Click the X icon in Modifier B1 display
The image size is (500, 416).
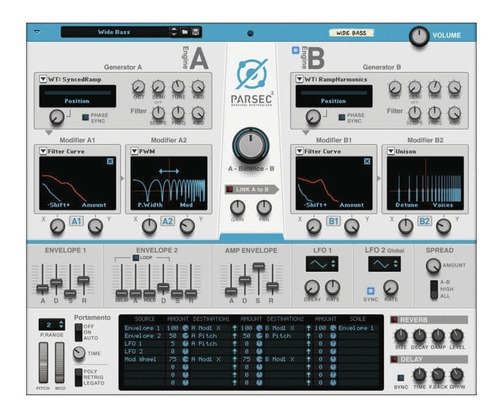pos(367,161)
